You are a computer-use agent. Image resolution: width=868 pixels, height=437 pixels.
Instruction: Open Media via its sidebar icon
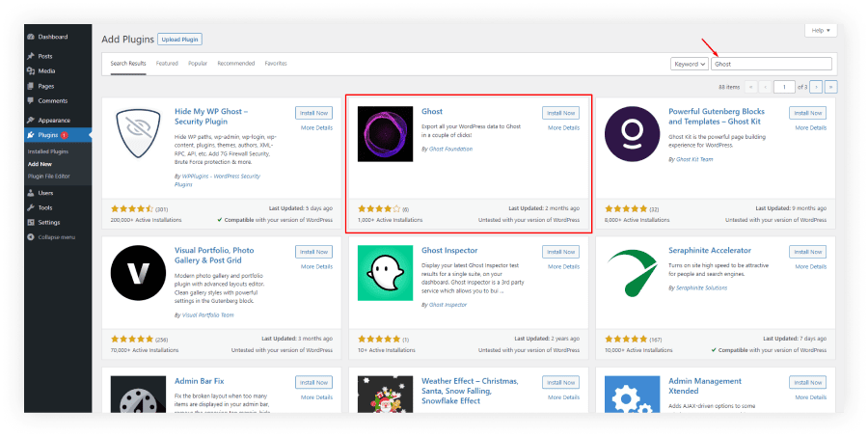(x=31, y=70)
